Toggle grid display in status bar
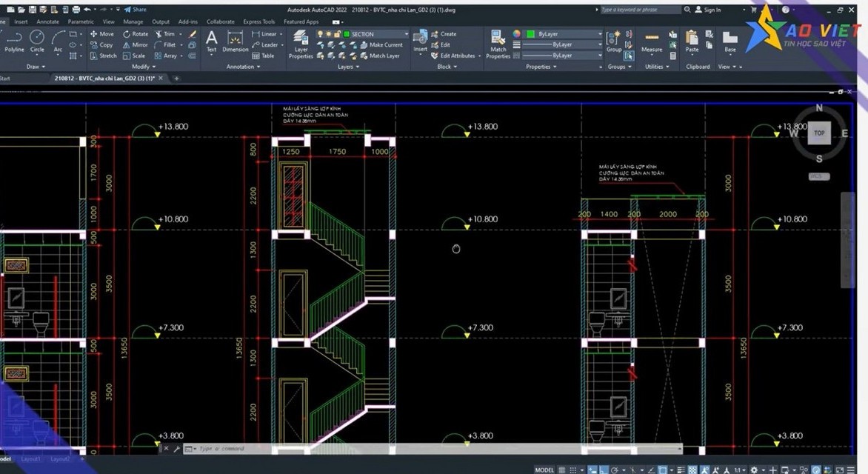The image size is (868, 474). 562,470
